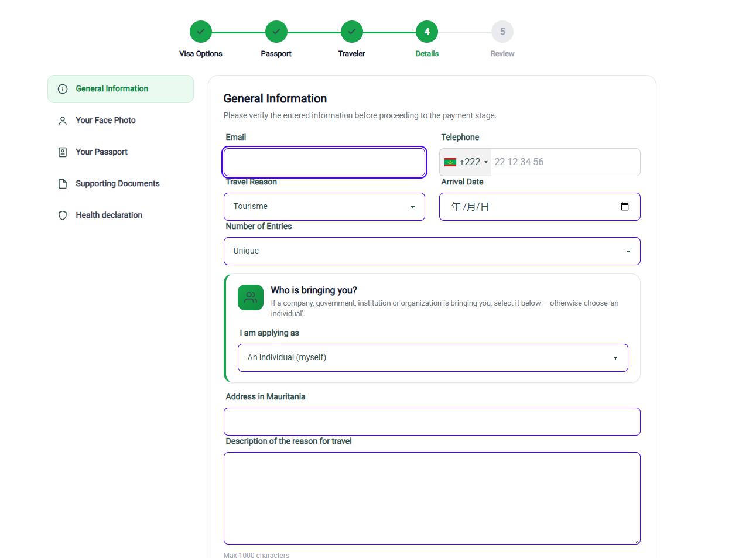This screenshot has height=558, width=756.
Task: Click the Visa Options step label
Action: tap(201, 53)
